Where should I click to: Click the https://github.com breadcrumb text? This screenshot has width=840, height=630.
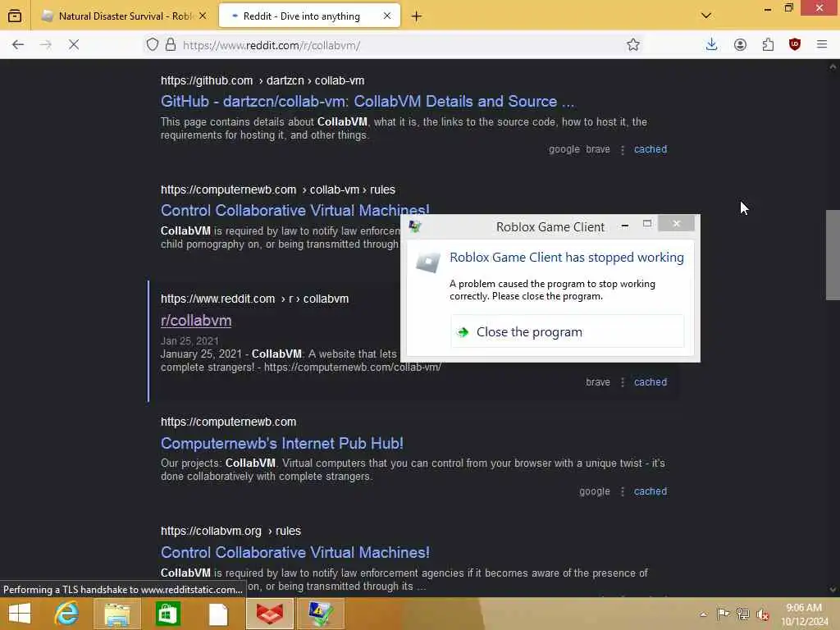click(x=207, y=80)
